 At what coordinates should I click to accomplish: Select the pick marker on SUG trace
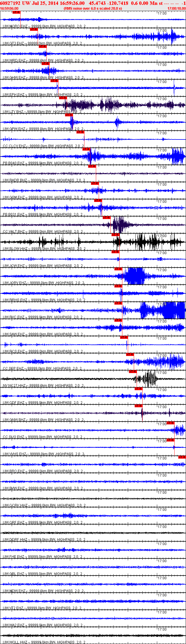[170, 423]
